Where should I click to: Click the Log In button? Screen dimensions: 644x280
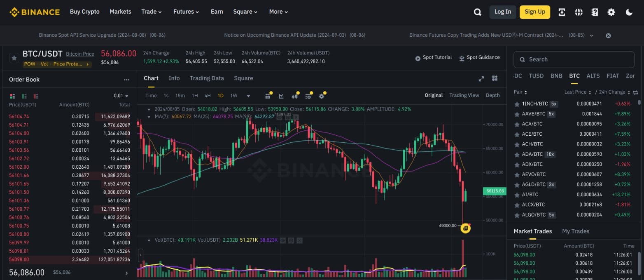pos(503,12)
